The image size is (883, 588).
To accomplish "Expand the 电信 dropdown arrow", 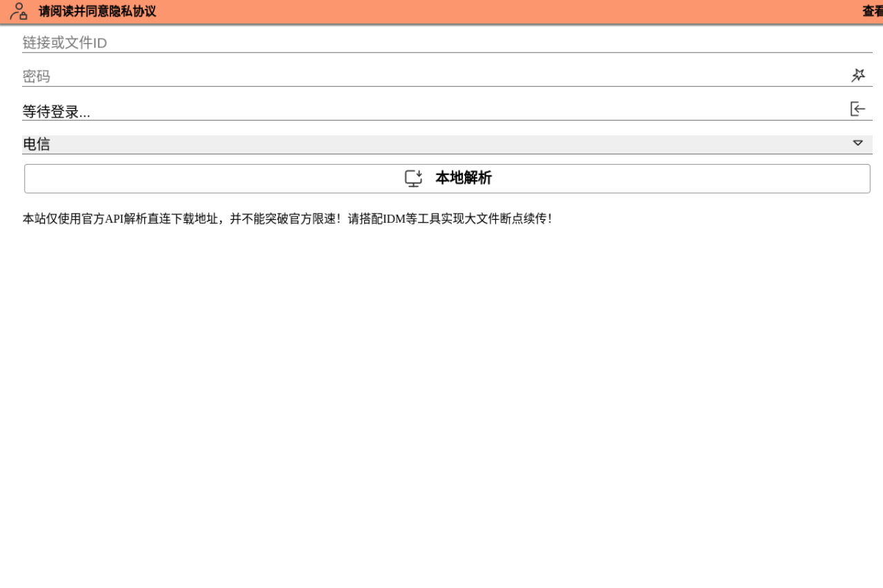I will point(857,143).
